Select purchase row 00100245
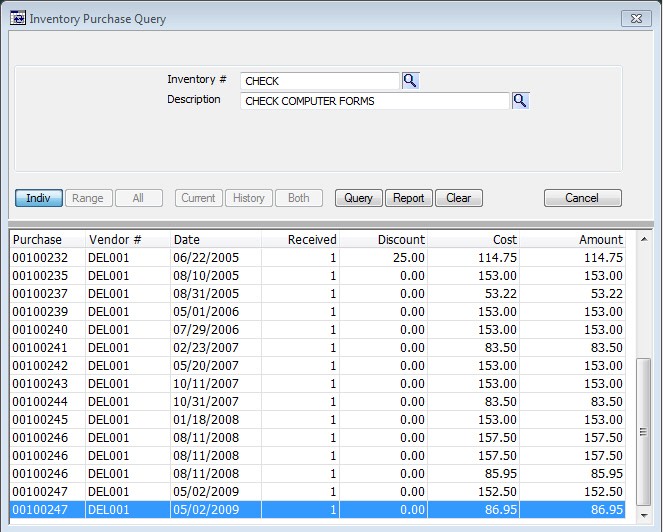663x532 pixels. click(317, 420)
